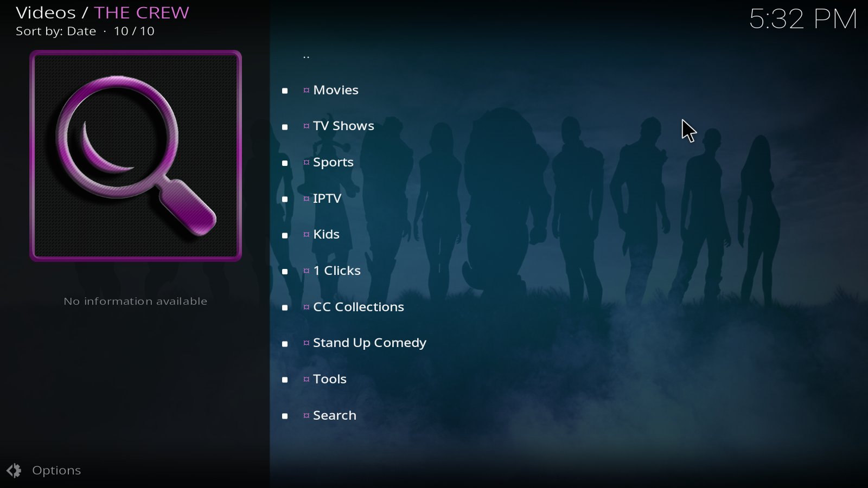Screen dimensions: 868x488
Task: Click the magnifying glass search thumbnail
Action: 136,156
